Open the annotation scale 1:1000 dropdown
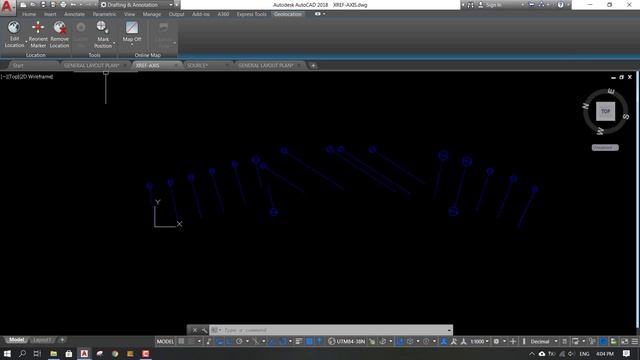This screenshot has width=640, height=360. (x=479, y=341)
